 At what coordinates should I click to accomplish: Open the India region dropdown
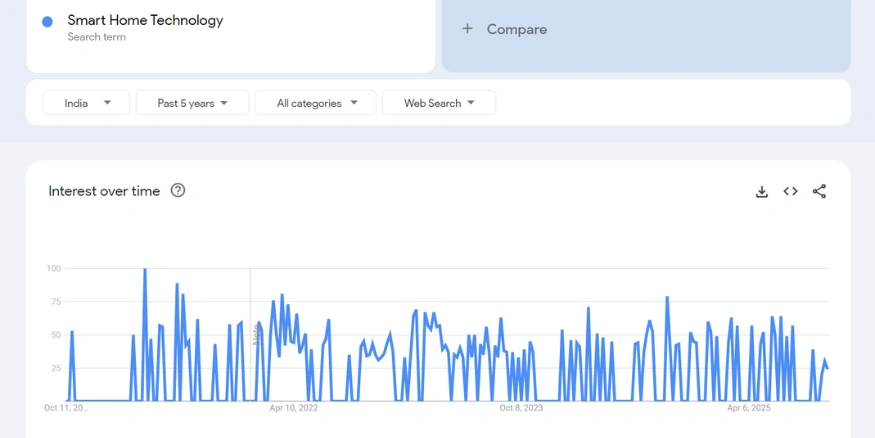tap(86, 103)
